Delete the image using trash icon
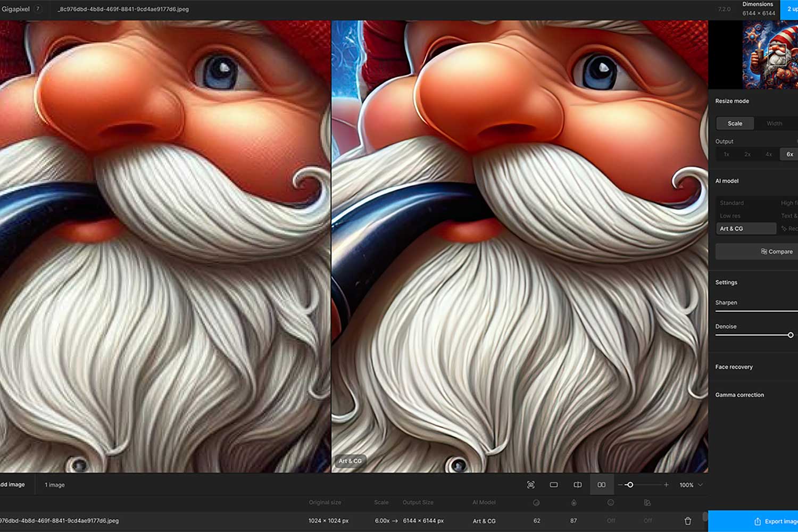 [688, 521]
